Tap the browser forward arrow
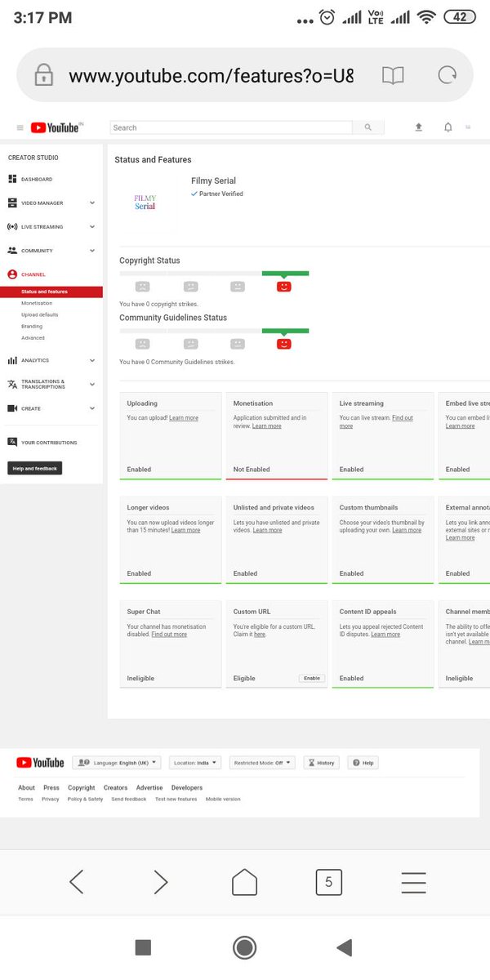 [161, 882]
